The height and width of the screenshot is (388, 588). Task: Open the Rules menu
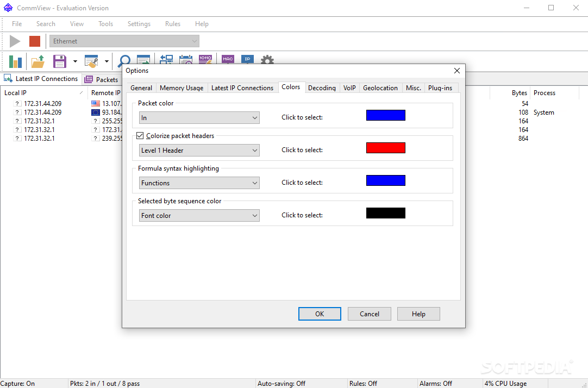[x=173, y=23]
